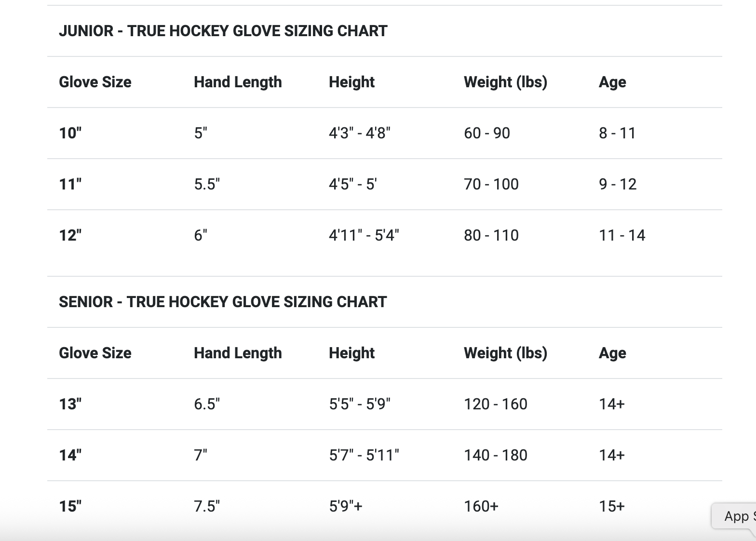This screenshot has width=756, height=541.
Task: Click the 160+ weight cell
Action: pos(481,506)
